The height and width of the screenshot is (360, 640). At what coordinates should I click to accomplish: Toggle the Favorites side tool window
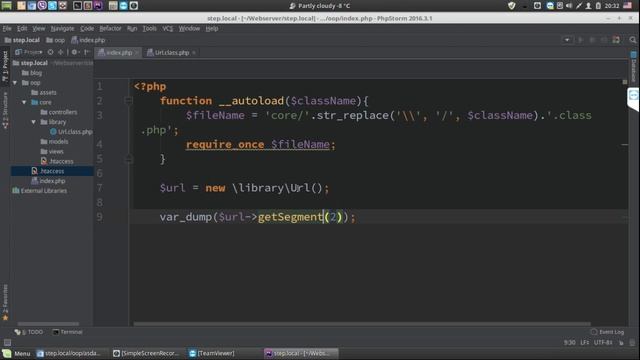click(5, 302)
